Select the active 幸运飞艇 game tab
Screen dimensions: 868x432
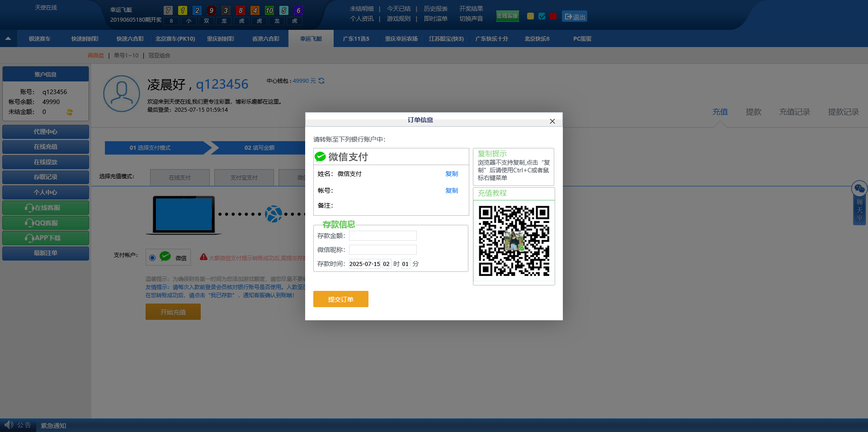[x=311, y=38]
